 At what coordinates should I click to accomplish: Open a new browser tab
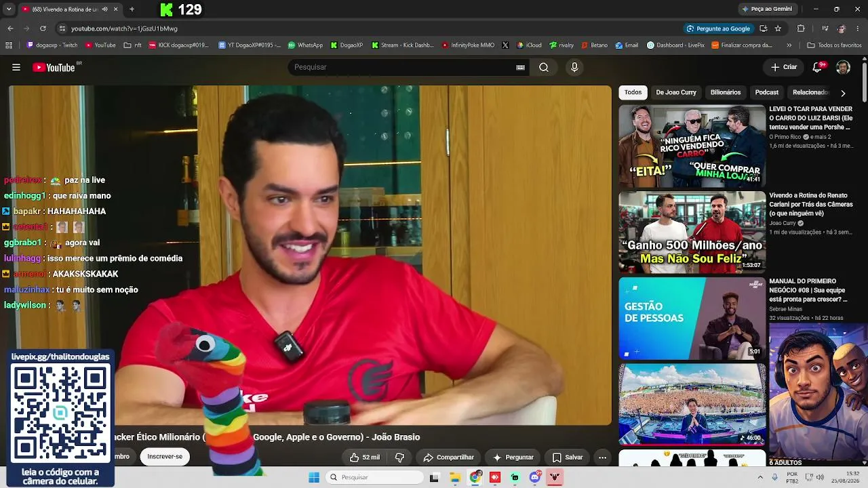132,9
